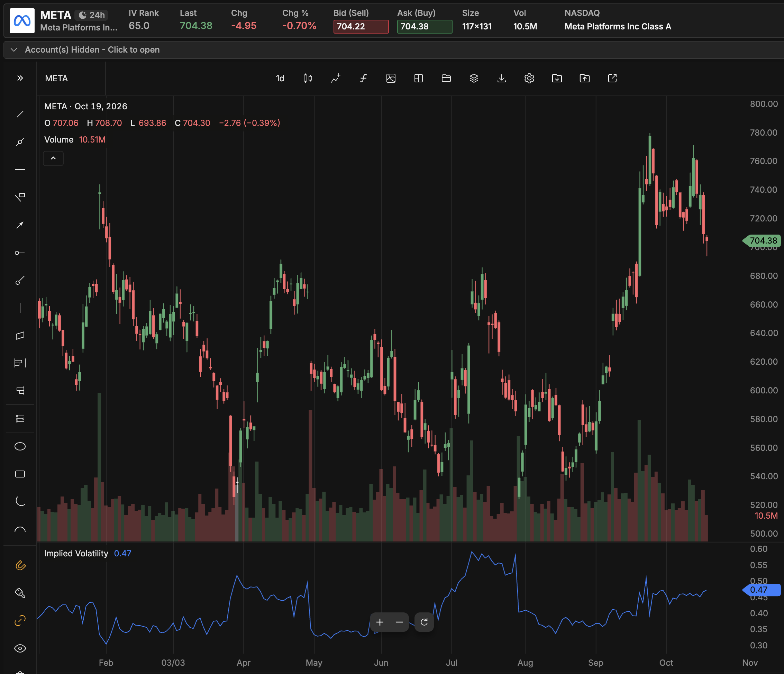Viewport: 784px width, 674px height.
Task: Click the 704.38 price axis label
Action: tap(762, 241)
